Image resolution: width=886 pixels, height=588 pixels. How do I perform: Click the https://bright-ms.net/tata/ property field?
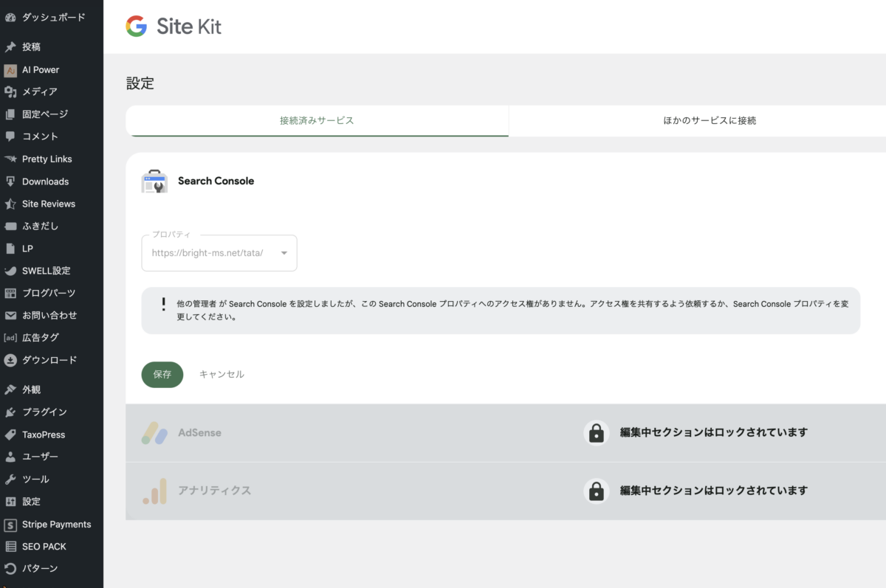tap(219, 253)
